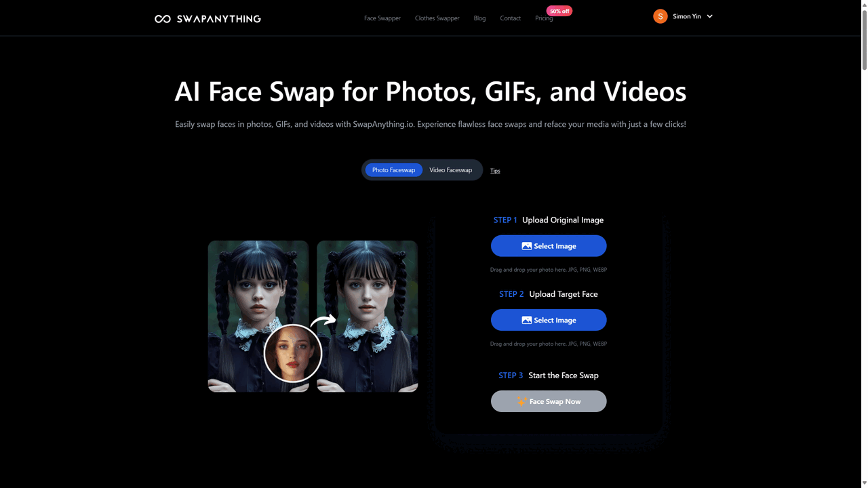Click the SwapAnything infinity logo icon
This screenshot has height=488, width=868.
pos(163,19)
